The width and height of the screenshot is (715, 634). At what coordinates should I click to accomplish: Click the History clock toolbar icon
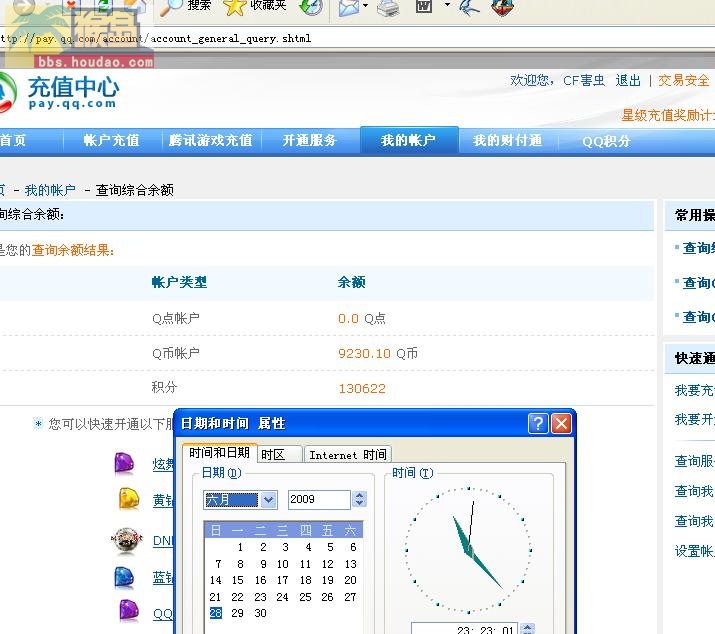pyautogui.click(x=311, y=6)
